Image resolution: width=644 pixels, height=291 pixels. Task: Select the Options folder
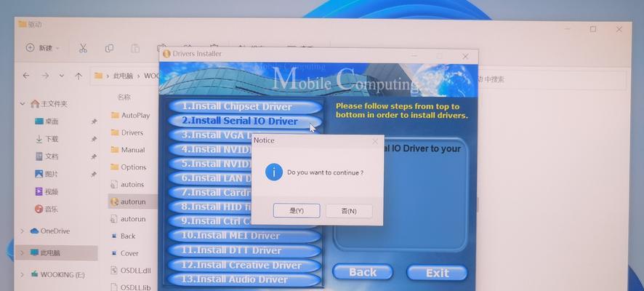point(129,167)
